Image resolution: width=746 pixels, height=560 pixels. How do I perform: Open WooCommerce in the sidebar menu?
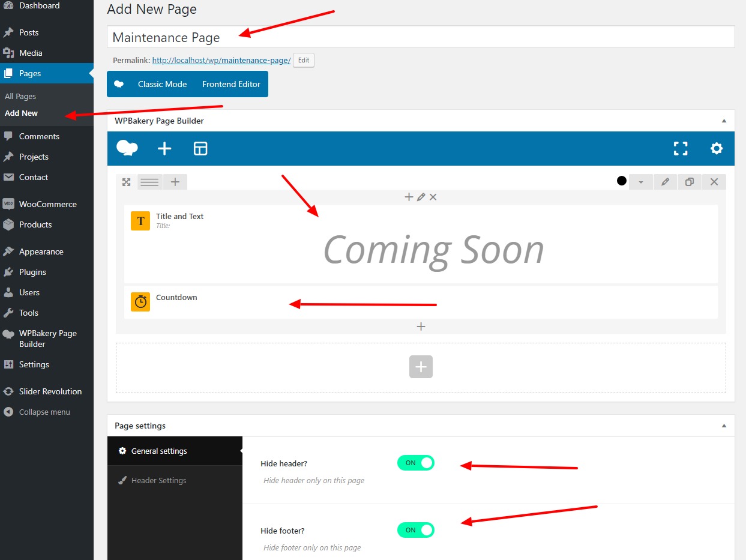[47, 204]
